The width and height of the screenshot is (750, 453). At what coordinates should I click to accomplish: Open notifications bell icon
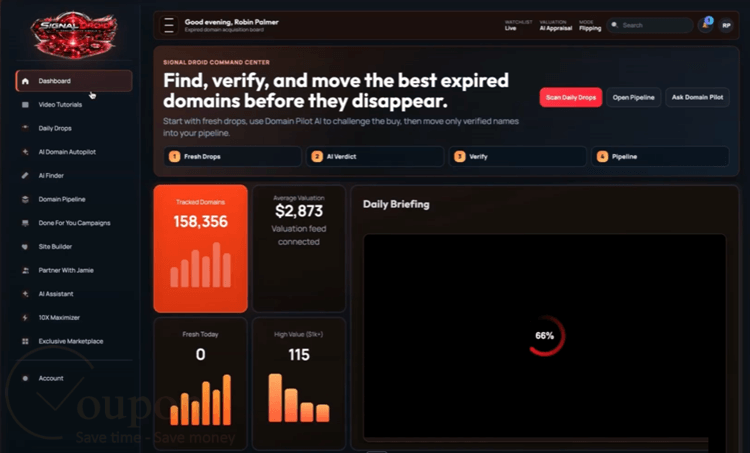(x=706, y=25)
